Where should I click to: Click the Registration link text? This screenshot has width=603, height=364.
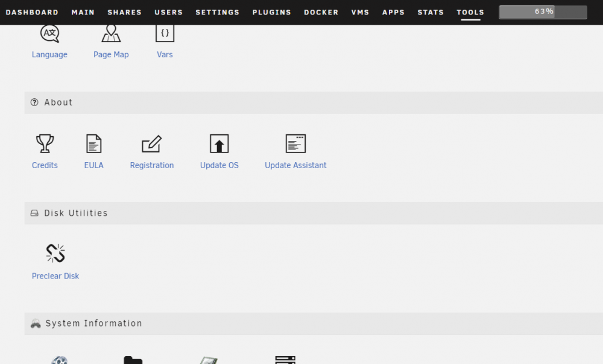tap(152, 165)
